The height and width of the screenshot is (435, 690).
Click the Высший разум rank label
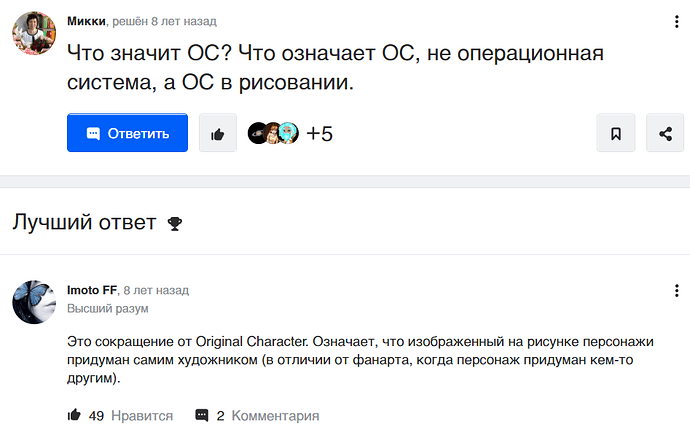click(x=108, y=309)
